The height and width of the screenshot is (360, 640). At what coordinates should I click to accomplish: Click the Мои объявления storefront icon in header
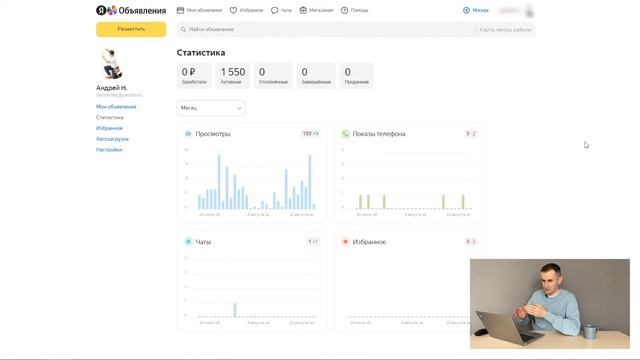[x=180, y=10]
